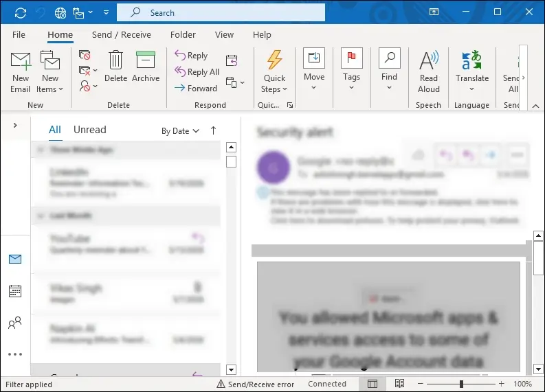Click the Reply button
The image size is (545, 392).
pyautogui.click(x=191, y=55)
